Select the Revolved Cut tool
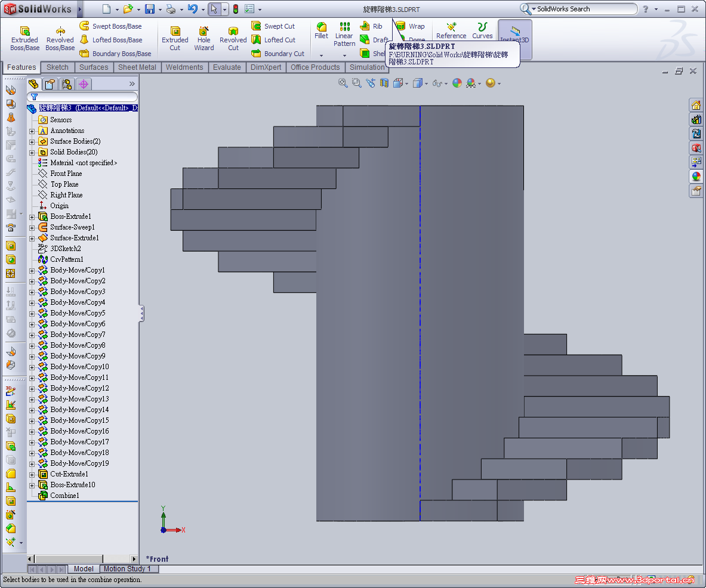The height and width of the screenshot is (588, 706). tap(233, 39)
